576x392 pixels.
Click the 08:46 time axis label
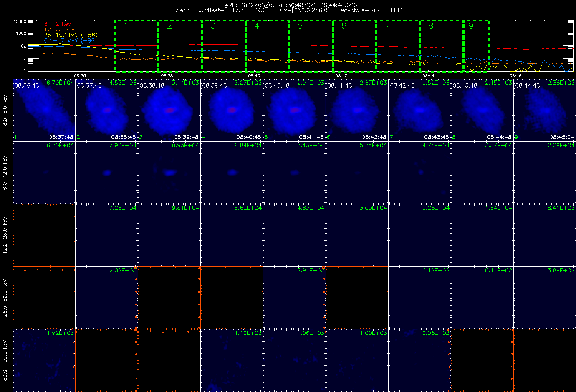[x=515, y=75]
